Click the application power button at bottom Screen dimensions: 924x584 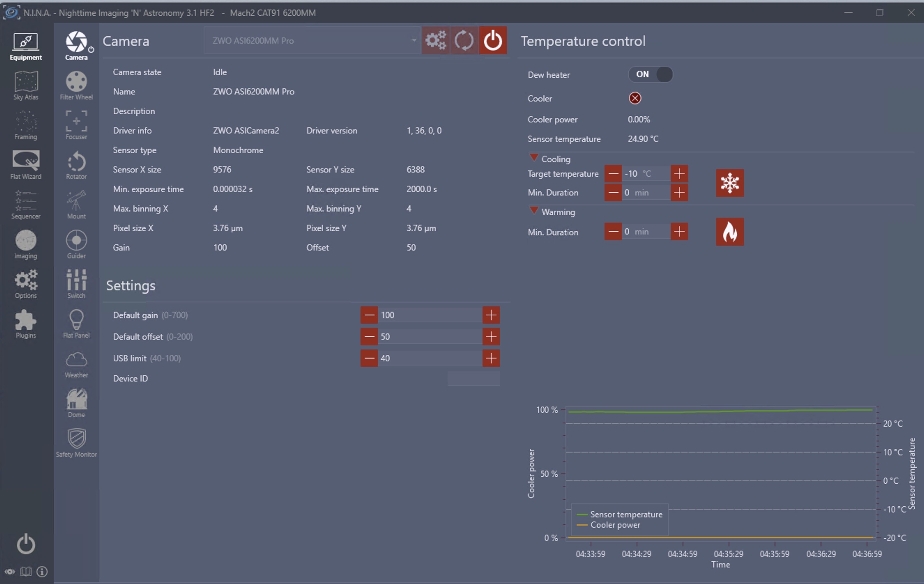coord(26,544)
